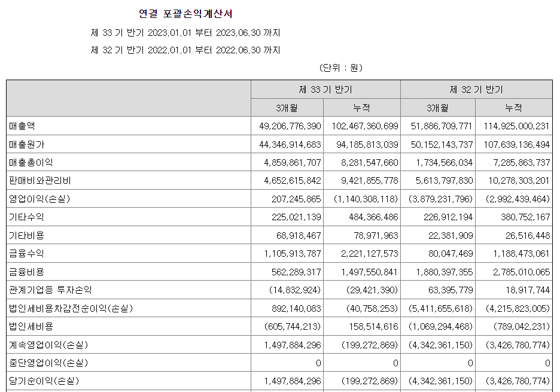Click the value 1,734,566,034
This screenshot has height=392, width=560.
445,163
